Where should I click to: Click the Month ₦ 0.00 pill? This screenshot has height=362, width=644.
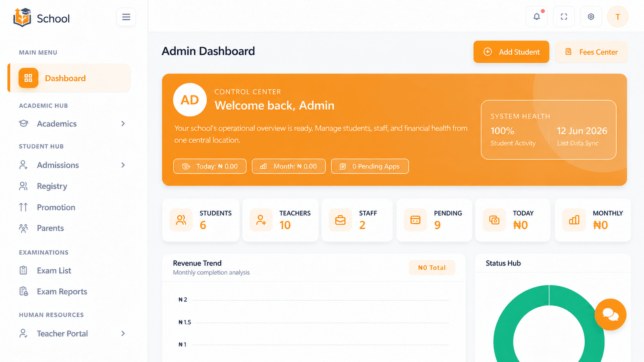tap(289, 166)
